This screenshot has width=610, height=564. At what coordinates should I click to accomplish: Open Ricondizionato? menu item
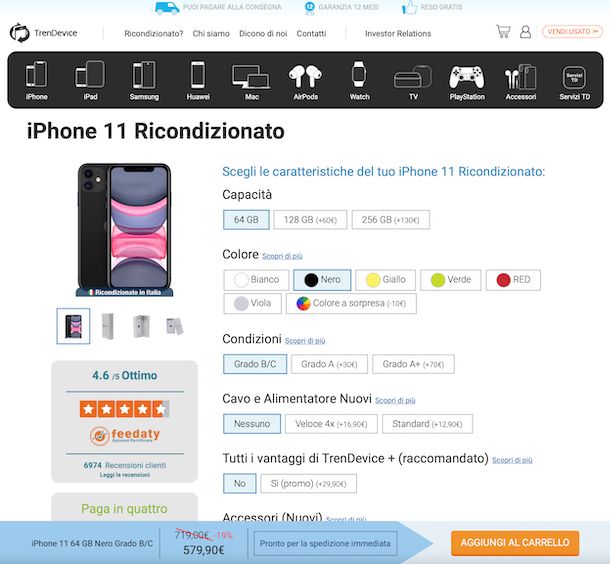(x=154, y=33)
